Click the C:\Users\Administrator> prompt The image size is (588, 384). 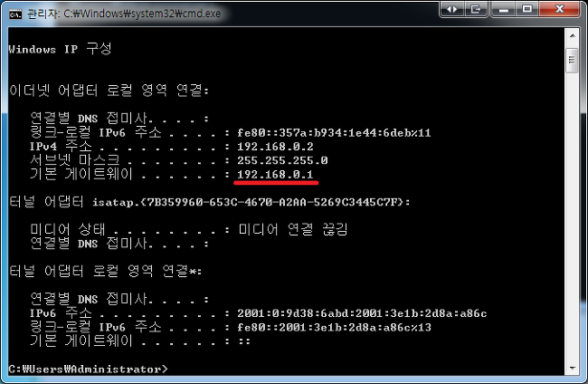pos(88,369)
